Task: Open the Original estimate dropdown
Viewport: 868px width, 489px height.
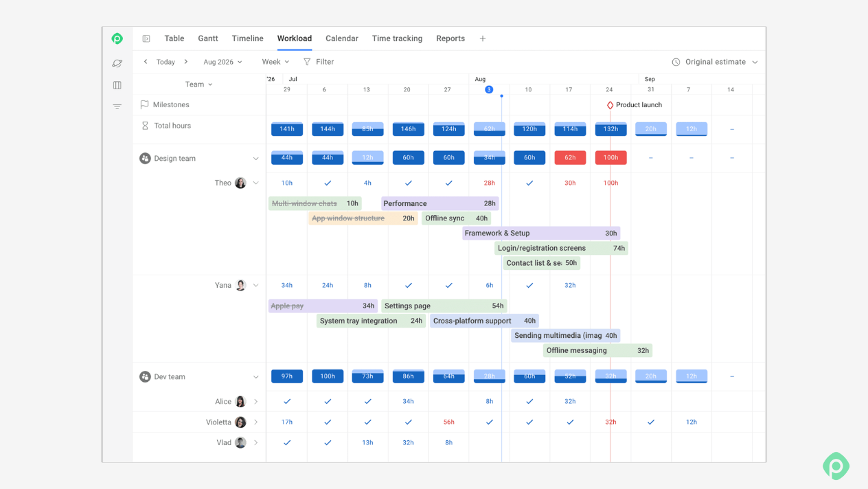Action: pyautogui.click(x=715, y=62)
